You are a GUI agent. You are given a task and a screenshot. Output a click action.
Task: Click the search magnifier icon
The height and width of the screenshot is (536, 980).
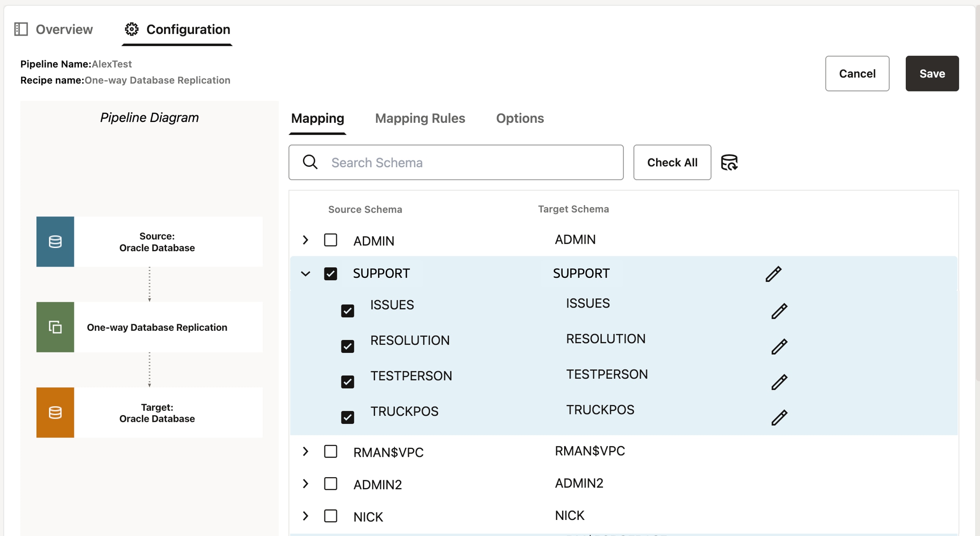310,162
